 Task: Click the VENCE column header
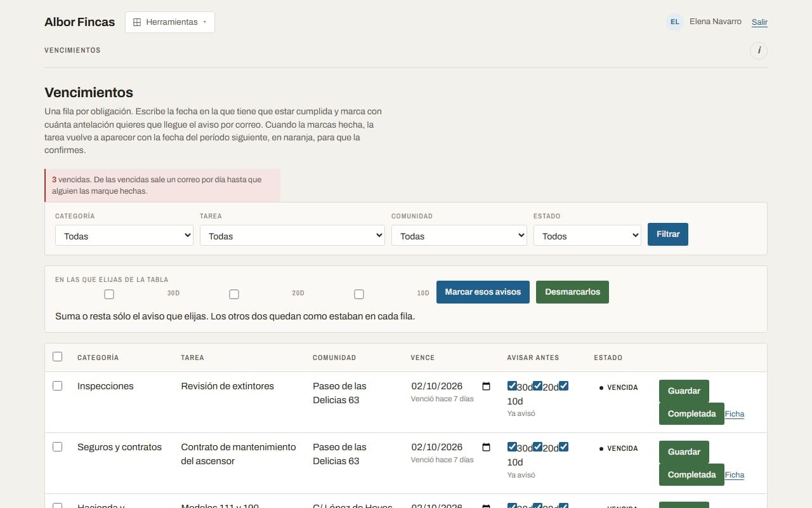tap(422, 358)
